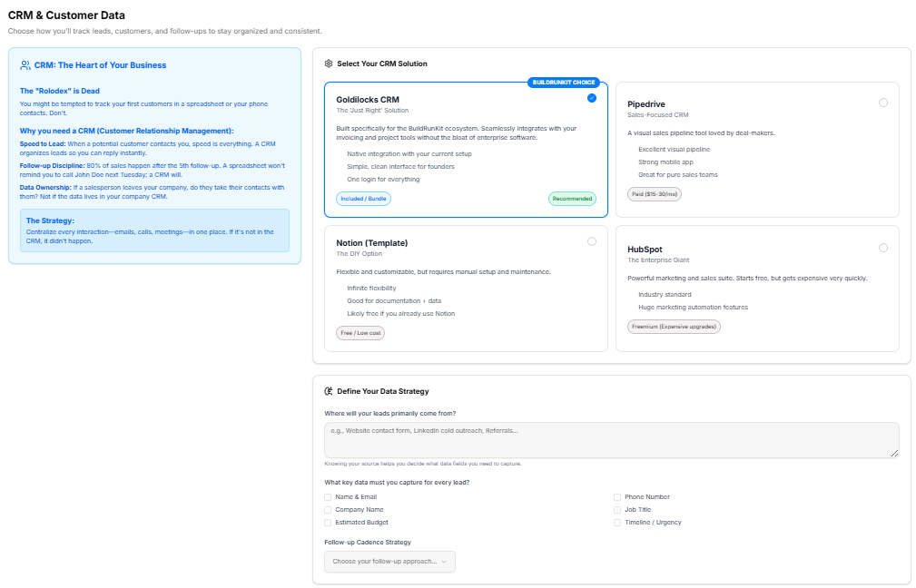Click 'Strong mobile app' feature text
This screenshot has width=916, height=588.
coord(665,162)
